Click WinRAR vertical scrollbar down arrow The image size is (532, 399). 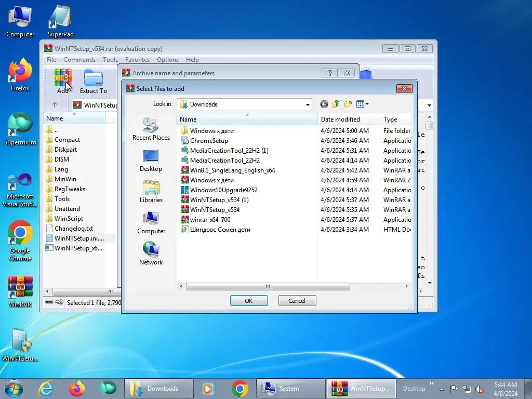pyautogui.click(x=430, y=283)
